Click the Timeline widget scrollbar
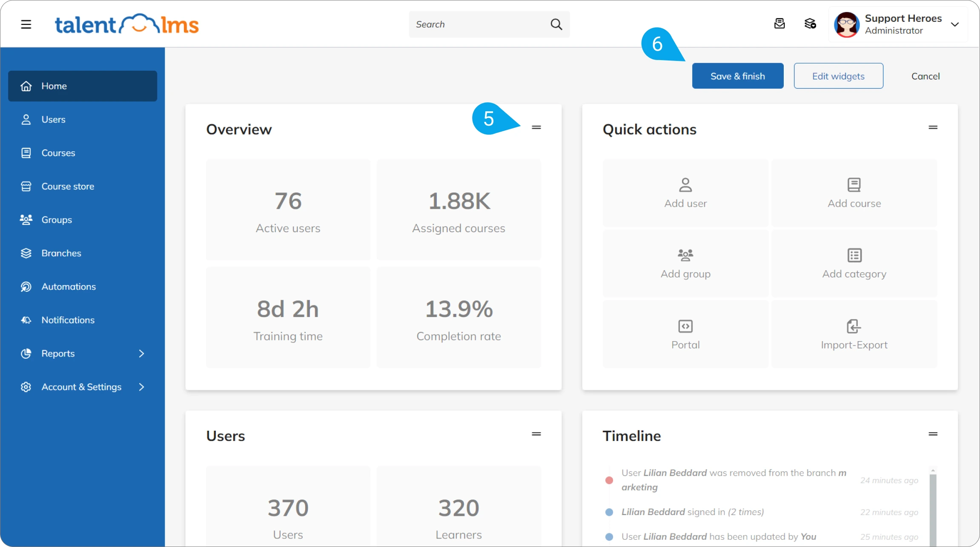 click(x=932, y=507)
